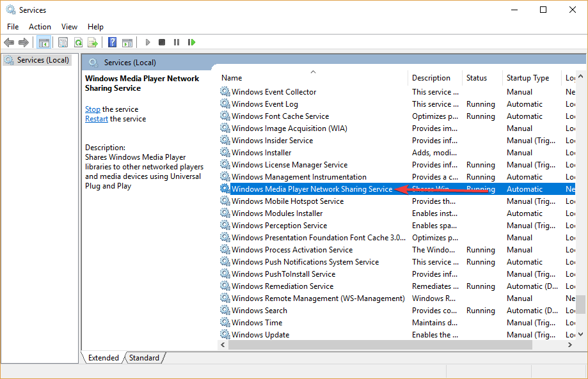Sort by Name column header
Viewport: 588px width, 379px height.
tap(313, 78)
